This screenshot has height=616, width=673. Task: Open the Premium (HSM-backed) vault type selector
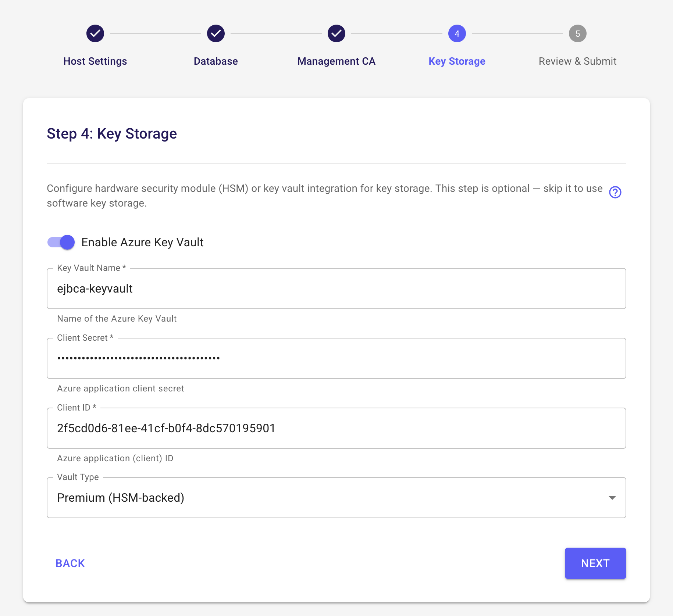point(336,498)
